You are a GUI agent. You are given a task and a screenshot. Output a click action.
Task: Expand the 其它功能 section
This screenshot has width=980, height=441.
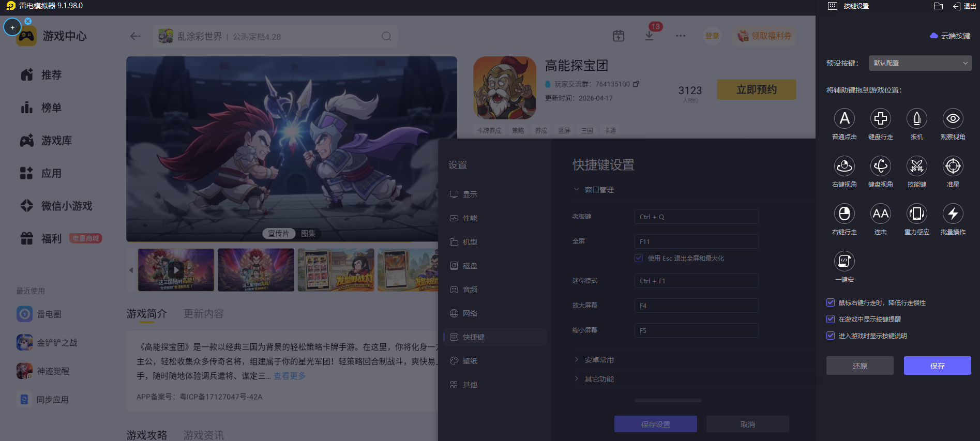[594, 379]
